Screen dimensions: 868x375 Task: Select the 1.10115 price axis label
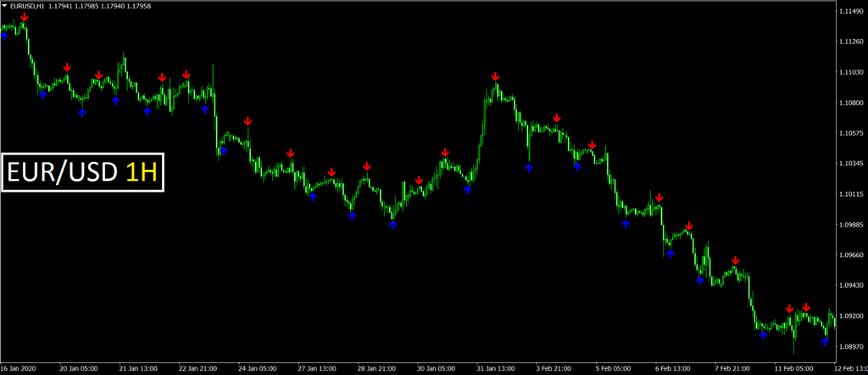[853, 194]
